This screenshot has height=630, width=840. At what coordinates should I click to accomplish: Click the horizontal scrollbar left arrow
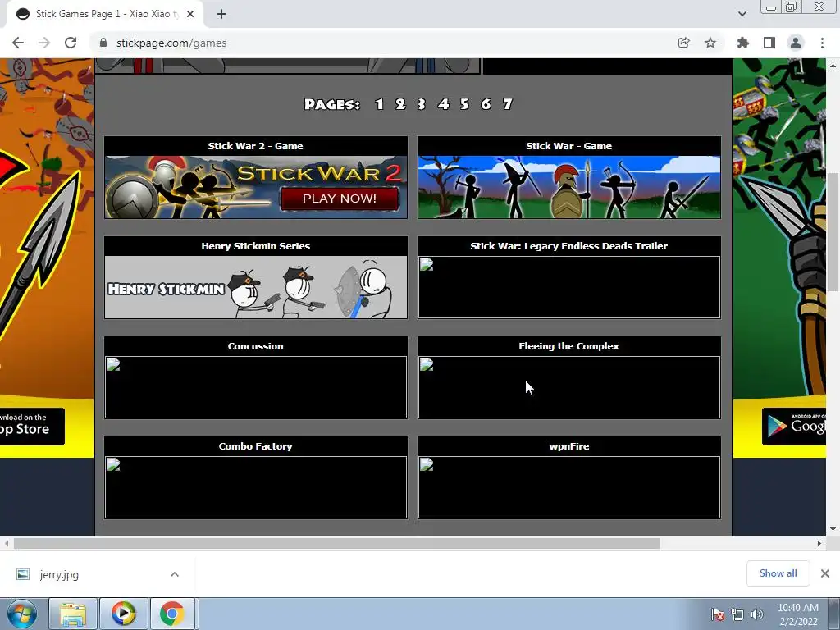click(6, 543)
